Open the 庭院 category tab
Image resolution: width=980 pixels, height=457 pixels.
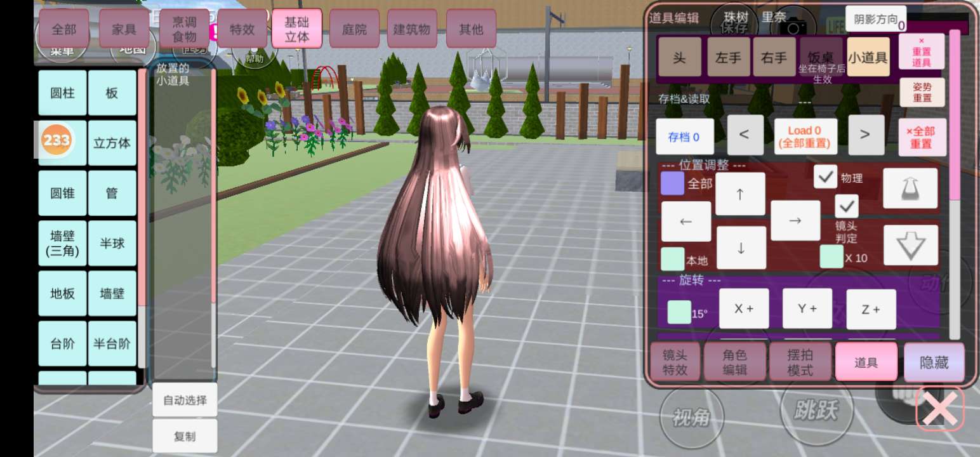point(354,29)
